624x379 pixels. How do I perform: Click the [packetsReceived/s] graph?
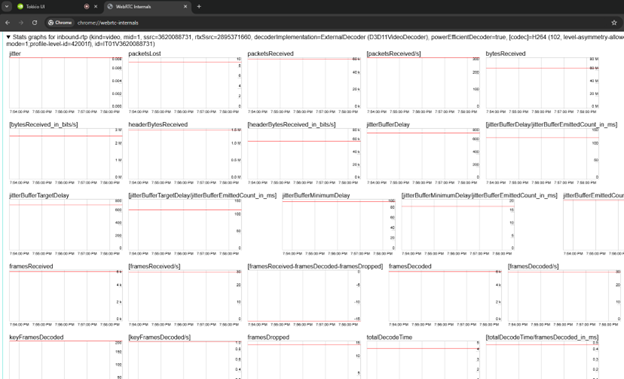pos(423,82)
